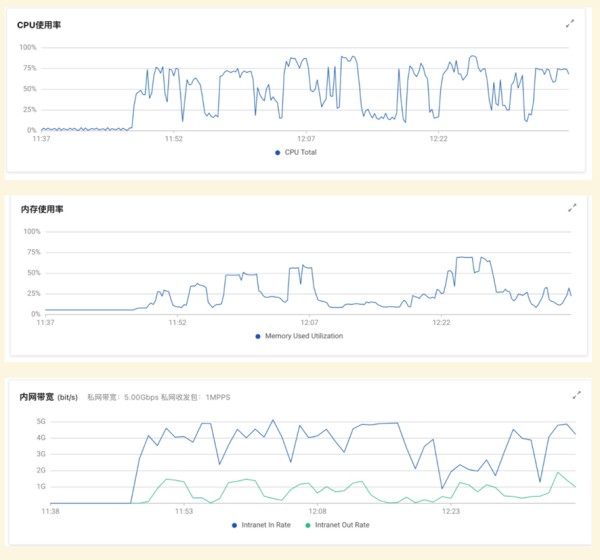Image resolution: width=600 pixels, height=560 pixels.
Task: Click the green dot beside Intranet Out Rate
Action: [308, 526]
